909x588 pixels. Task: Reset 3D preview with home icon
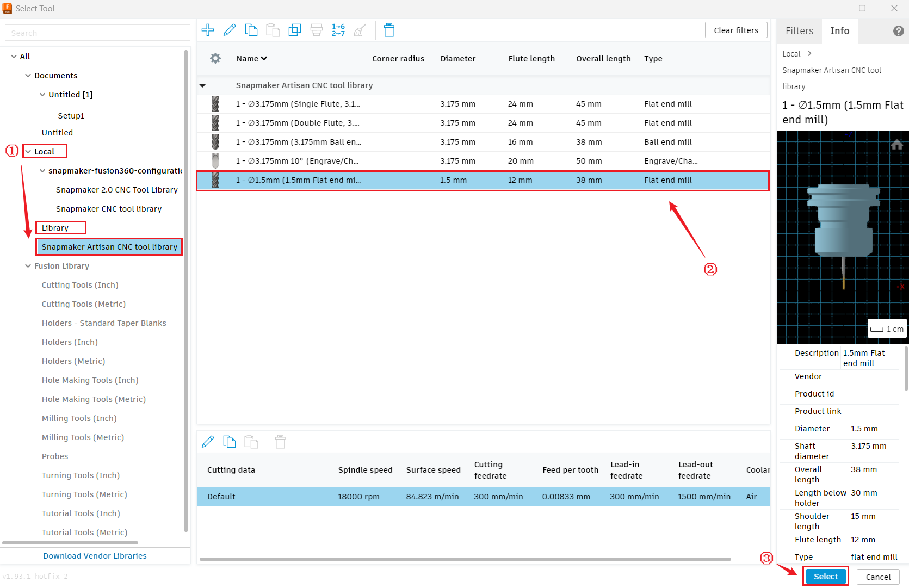pos(896,145)
